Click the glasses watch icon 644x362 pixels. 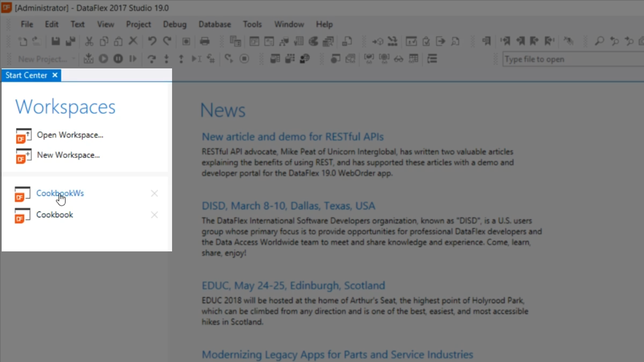[398, 59]
